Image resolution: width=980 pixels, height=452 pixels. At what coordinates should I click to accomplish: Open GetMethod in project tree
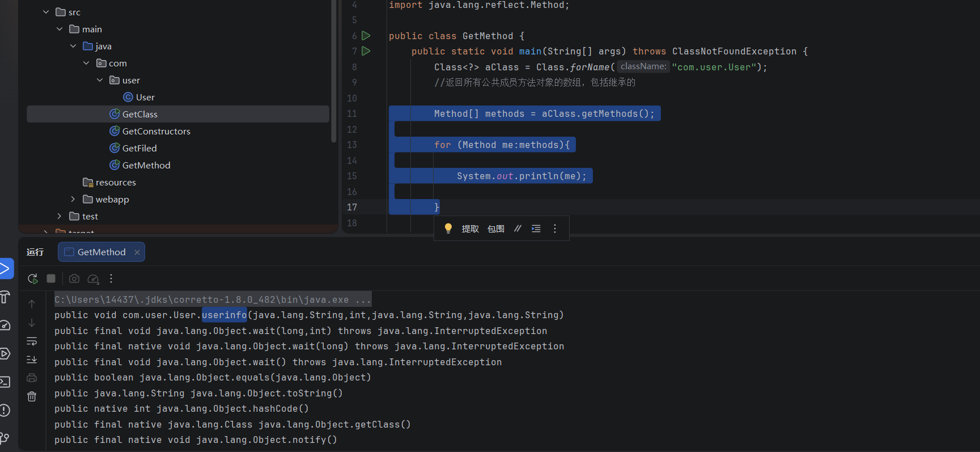pos(146,165)
